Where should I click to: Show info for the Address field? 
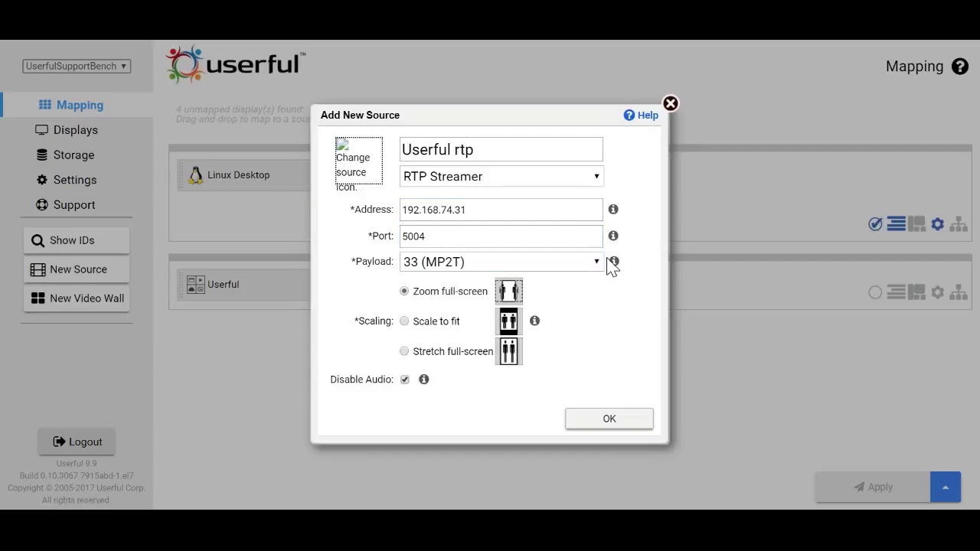click(613, 209)
